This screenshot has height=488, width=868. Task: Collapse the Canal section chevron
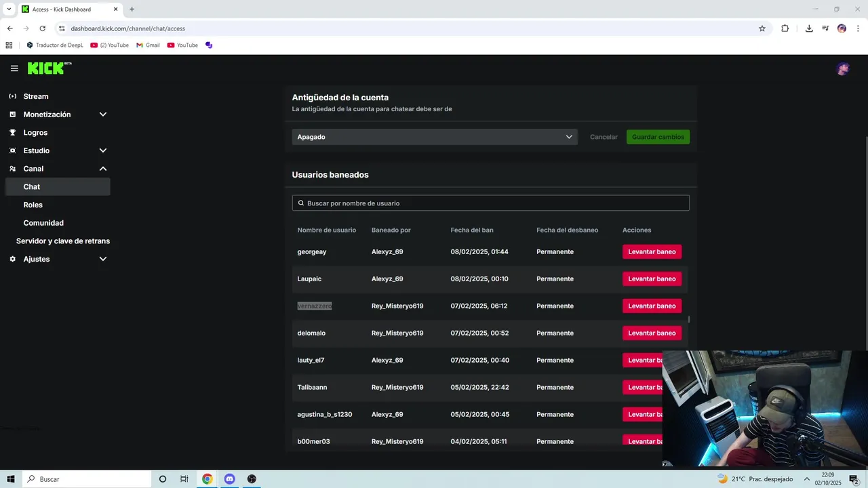pos(103,169)
